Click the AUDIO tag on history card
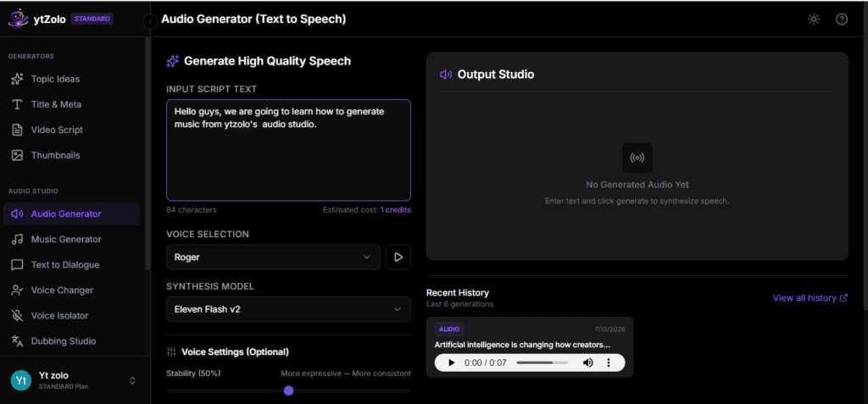This screenshot has height=404, width=868. 449,329
